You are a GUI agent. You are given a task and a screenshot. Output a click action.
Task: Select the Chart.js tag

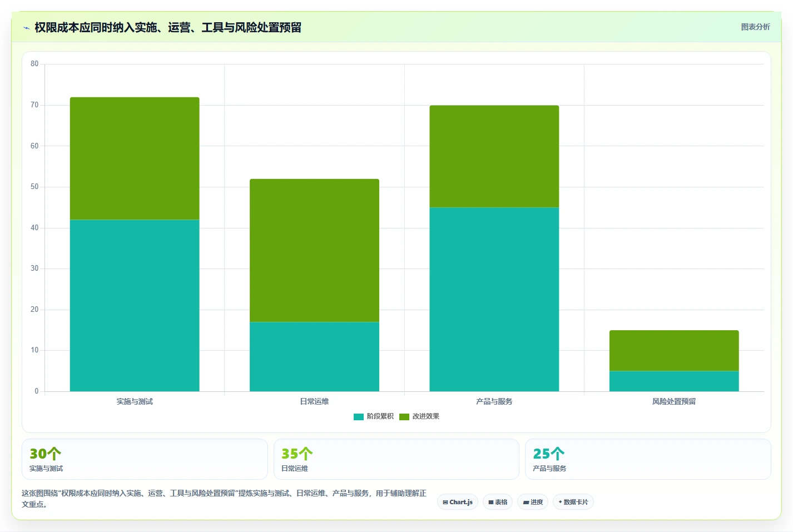coord(458,502)
